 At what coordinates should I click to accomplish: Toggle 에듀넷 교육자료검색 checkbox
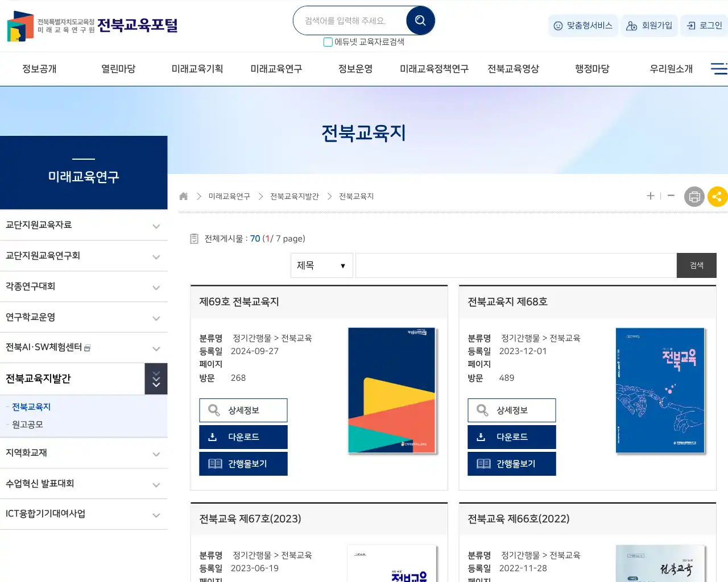click(328, 42)
